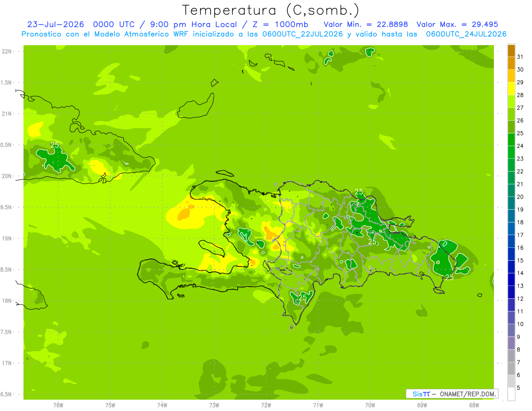Click the '68W' longitude label
This screenshot has width=532, height=411.
pos(474,405)
